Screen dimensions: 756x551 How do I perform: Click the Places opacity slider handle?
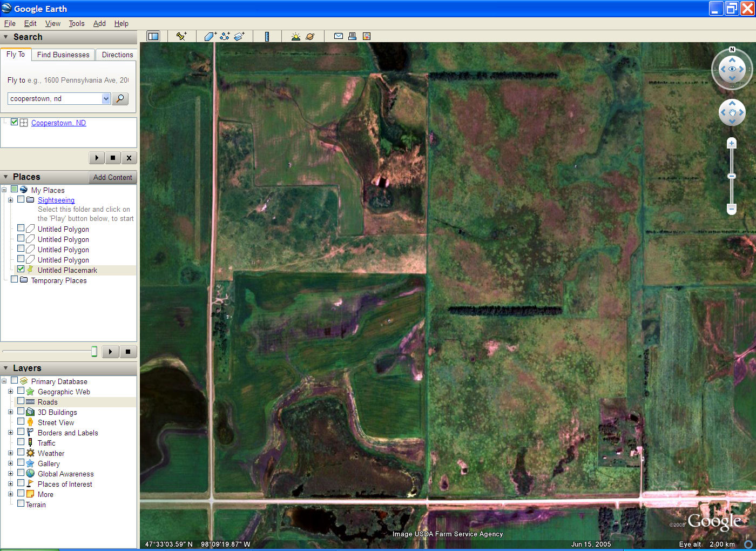(94, 352)
